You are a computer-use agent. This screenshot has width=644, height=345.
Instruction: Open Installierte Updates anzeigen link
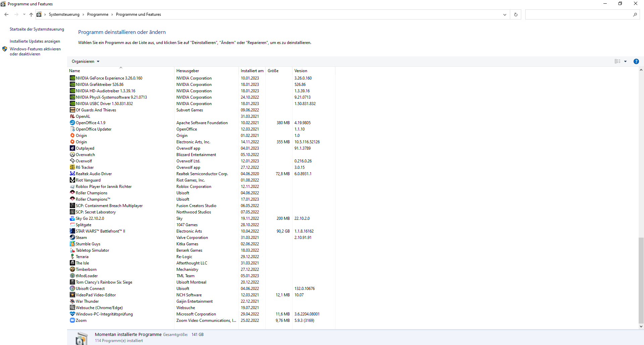tap(35, 41)
